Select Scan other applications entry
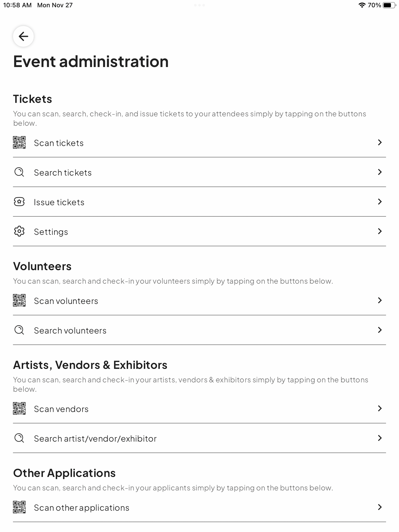 (199, 507)
